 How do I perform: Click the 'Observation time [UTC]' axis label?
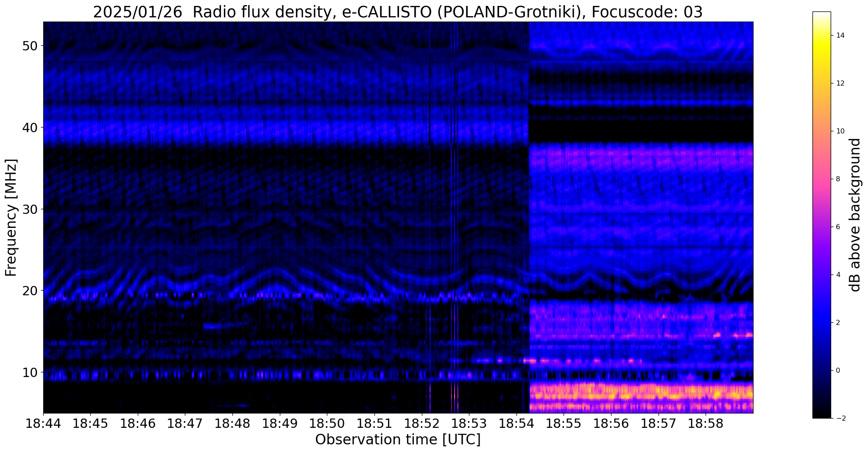[x=398, y=440]
